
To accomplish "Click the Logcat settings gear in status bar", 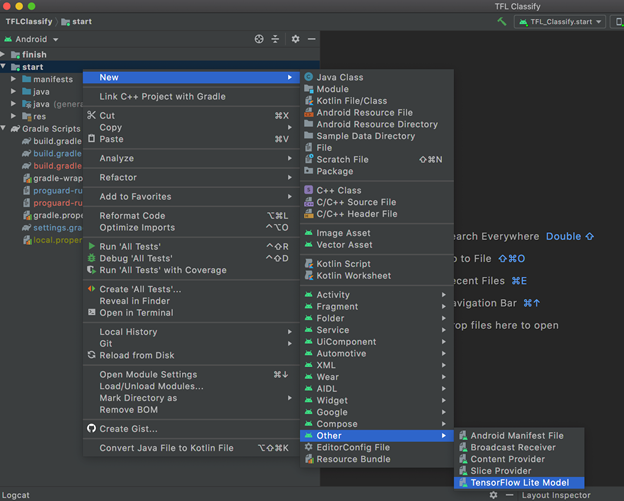I will click(493, 495).
